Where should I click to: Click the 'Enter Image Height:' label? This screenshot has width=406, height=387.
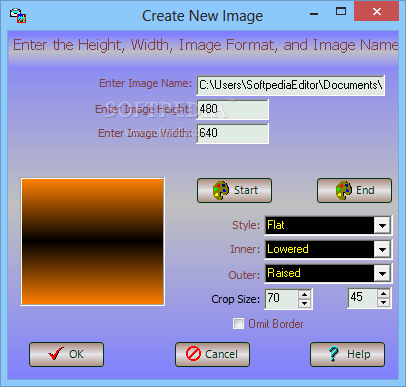144,109
